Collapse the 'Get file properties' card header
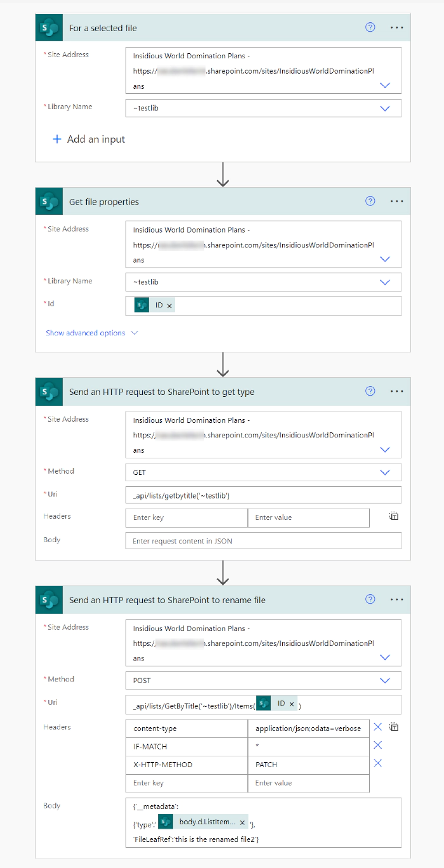This screenshot has height=868, width=444. click(x=223, y=201)
